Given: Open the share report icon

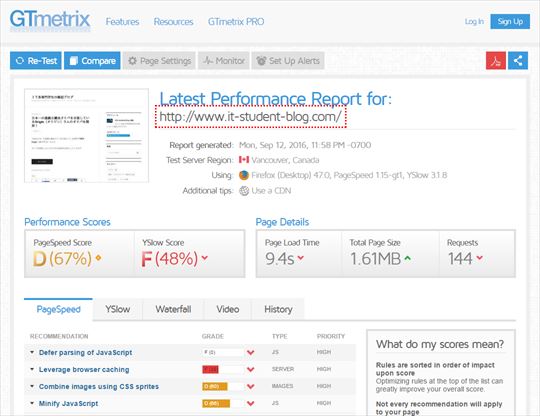Looking at the screenshot, I should click(518, 61).
